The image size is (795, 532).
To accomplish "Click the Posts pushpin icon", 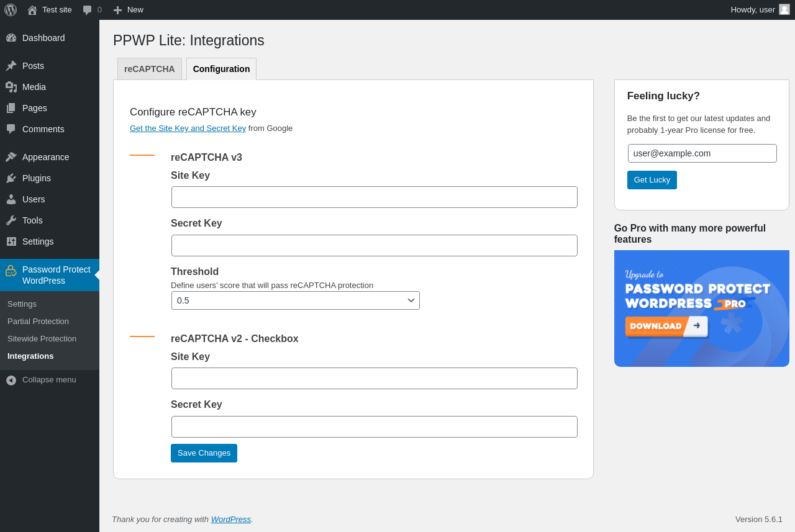I will [11, 66].
